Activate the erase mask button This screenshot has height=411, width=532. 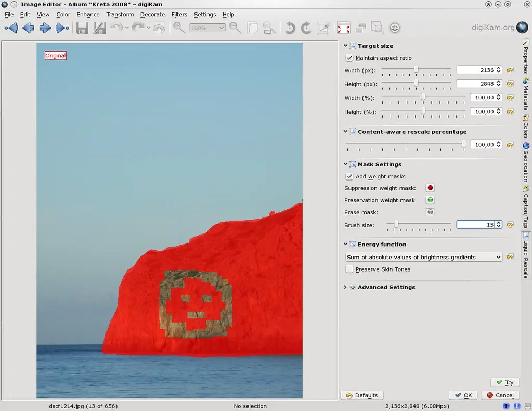[430, 212]
